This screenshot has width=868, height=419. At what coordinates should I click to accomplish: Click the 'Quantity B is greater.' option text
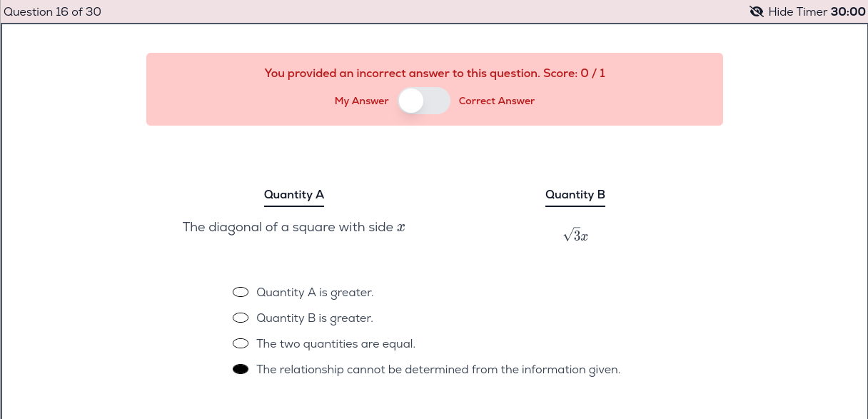[314, 318]
